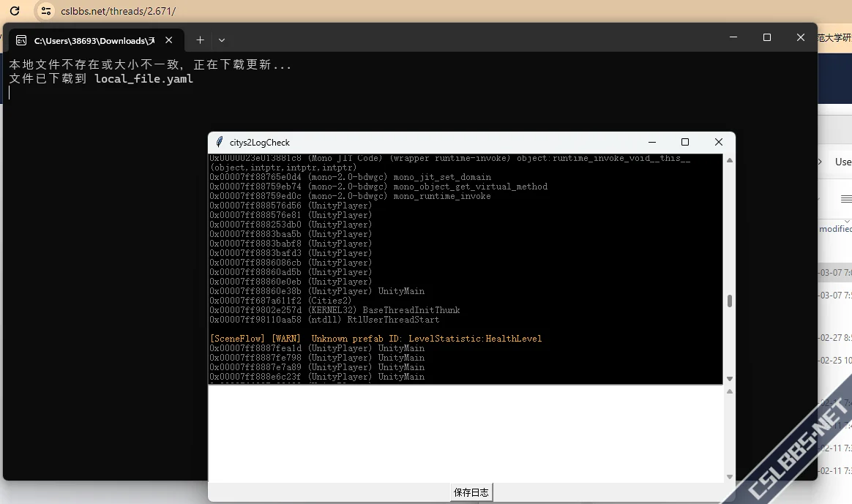
Task: Click the RtlUserThreadStart log line
Action: (x=324, y=320)
